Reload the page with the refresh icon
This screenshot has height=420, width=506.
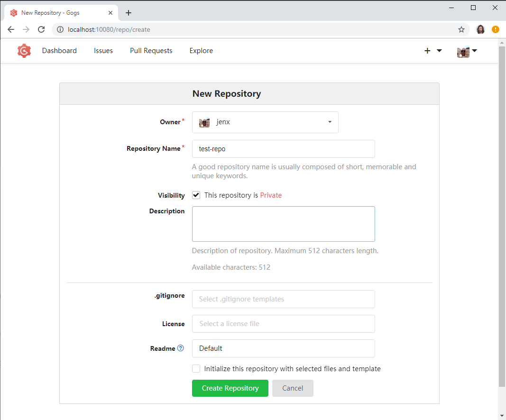pos(41,29)
